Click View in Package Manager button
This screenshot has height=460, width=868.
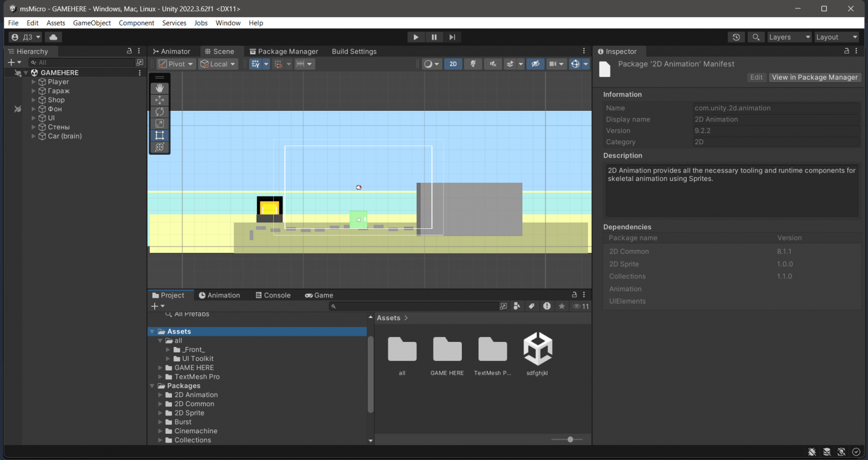point(815,77)
